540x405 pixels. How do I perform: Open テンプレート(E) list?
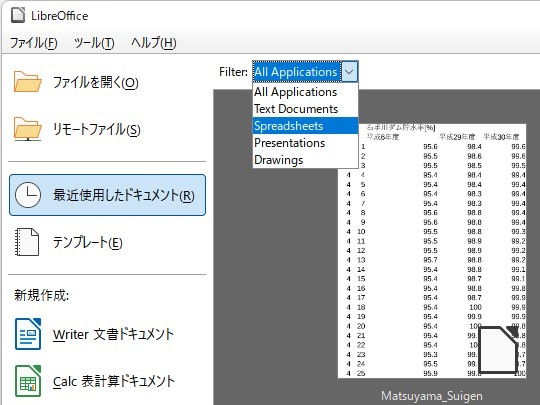point(87,242)
